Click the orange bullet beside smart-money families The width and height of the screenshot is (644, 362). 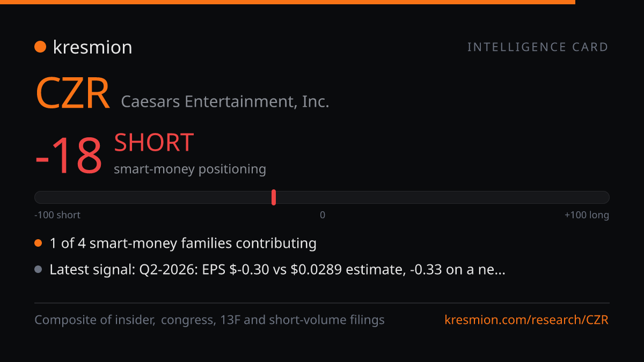[x=38, y=243]
